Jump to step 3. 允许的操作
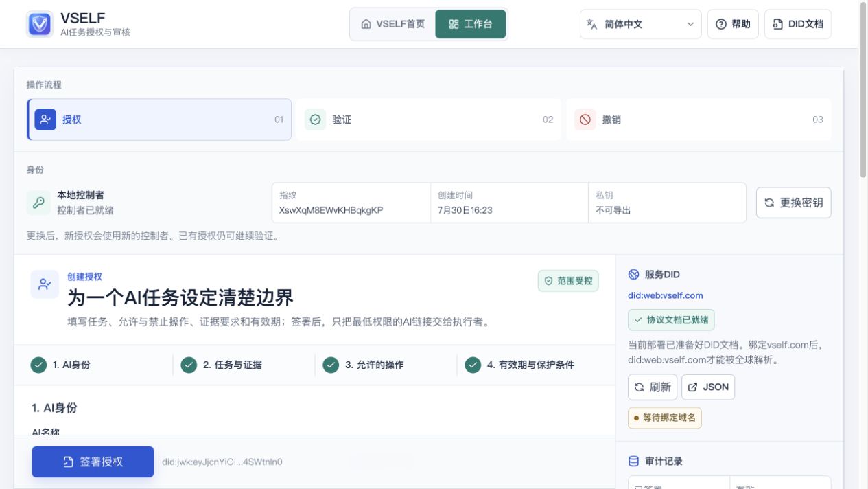The width and height of the screenshot is (868, 489). click(374, 365)
